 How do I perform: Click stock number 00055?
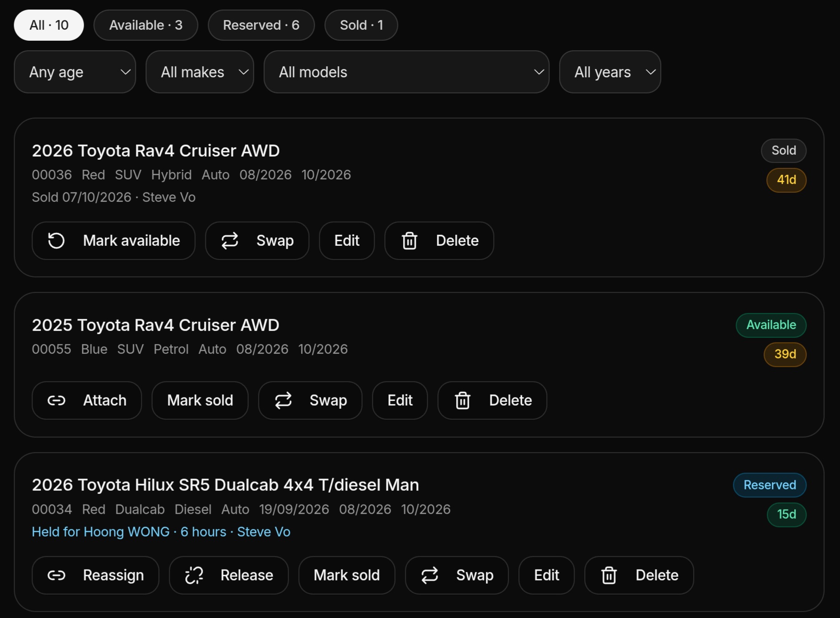click(52, 349)
